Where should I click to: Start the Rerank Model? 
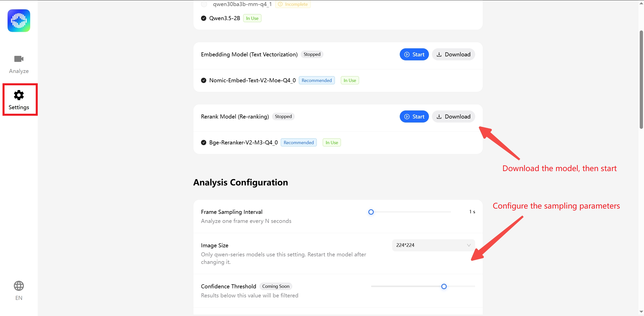click(x=414, y=116)
